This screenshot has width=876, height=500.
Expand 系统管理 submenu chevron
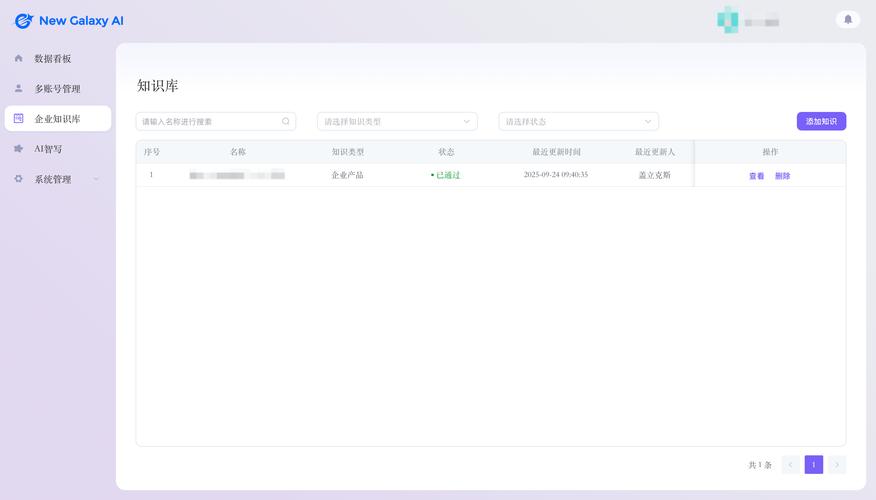96,179
